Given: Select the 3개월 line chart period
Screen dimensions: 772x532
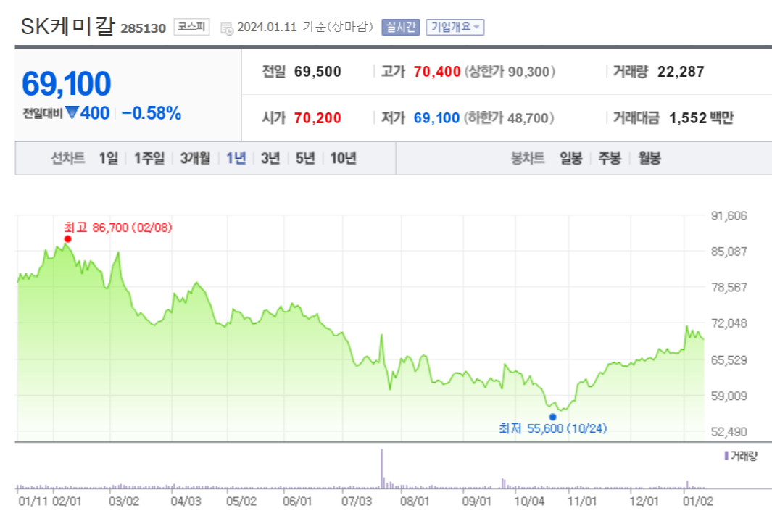Looking at the screenshot, I should [x=195, y=158].
